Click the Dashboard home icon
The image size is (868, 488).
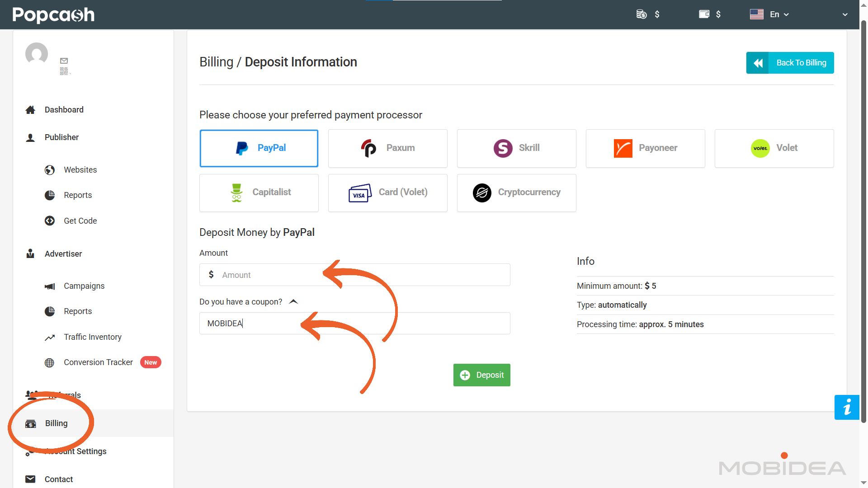(30, 110)
